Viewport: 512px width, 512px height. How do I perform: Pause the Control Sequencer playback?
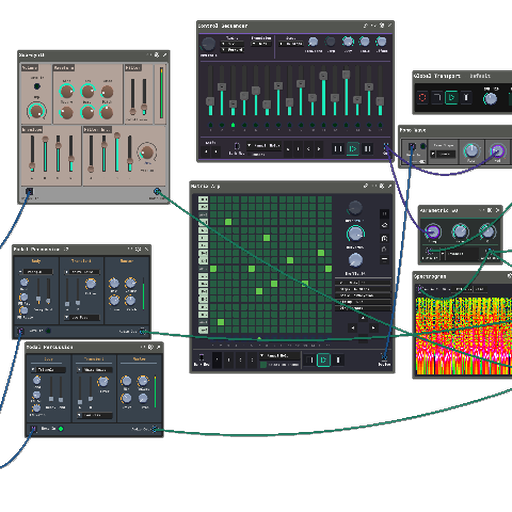click(x=338, y=149)
